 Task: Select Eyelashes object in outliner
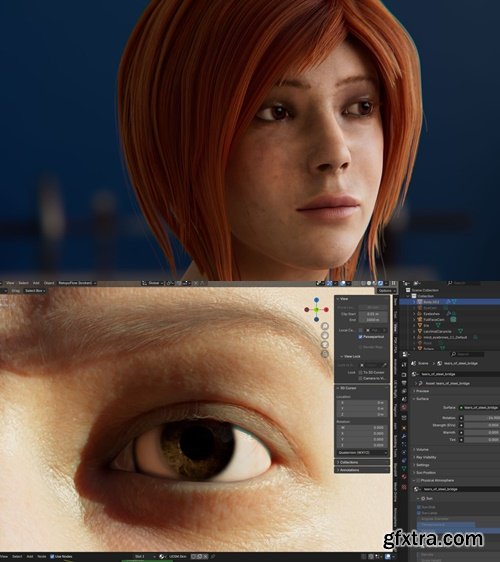(x=431, y=314)
